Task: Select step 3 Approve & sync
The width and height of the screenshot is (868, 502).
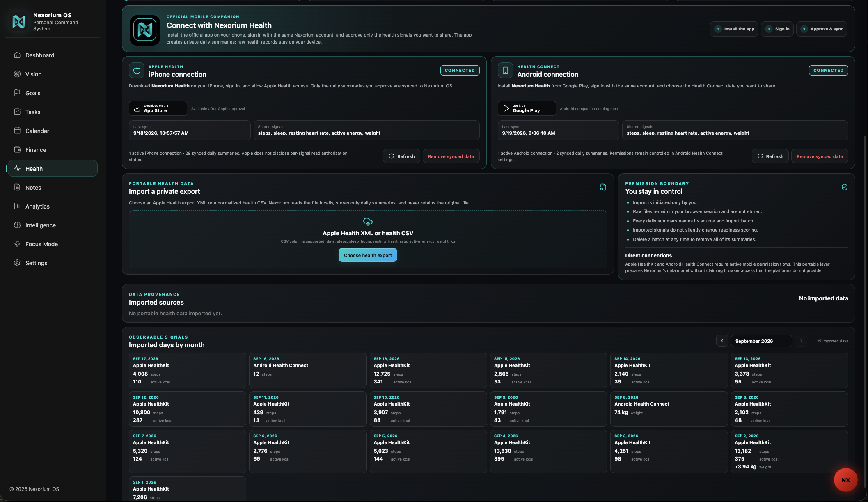Action: click(822, 29)
